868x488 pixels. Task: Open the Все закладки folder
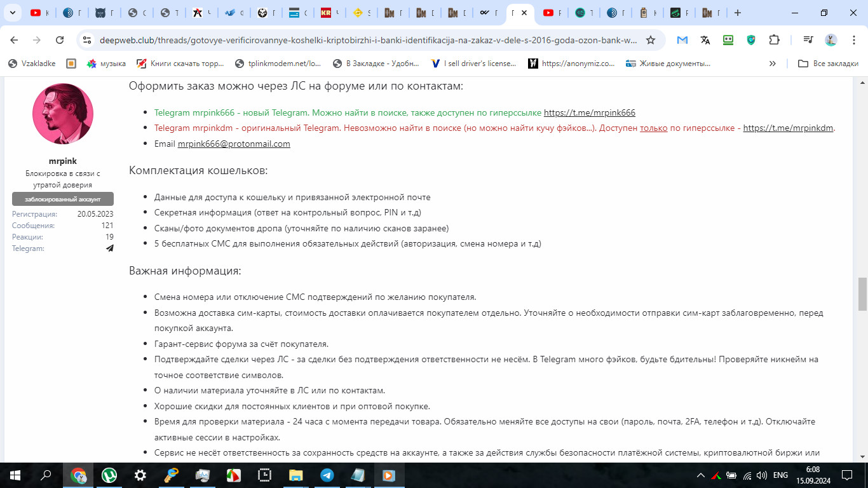pos(828,64)
